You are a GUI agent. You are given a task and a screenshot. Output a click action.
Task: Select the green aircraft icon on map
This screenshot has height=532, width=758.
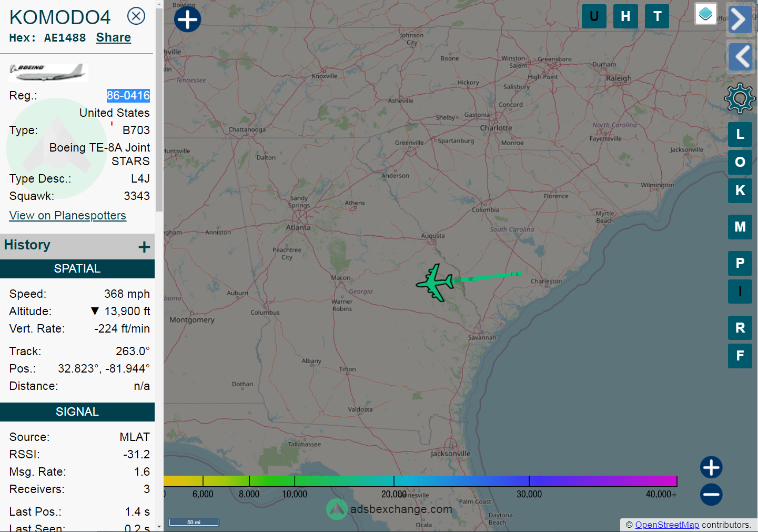[x=435, y=283]
